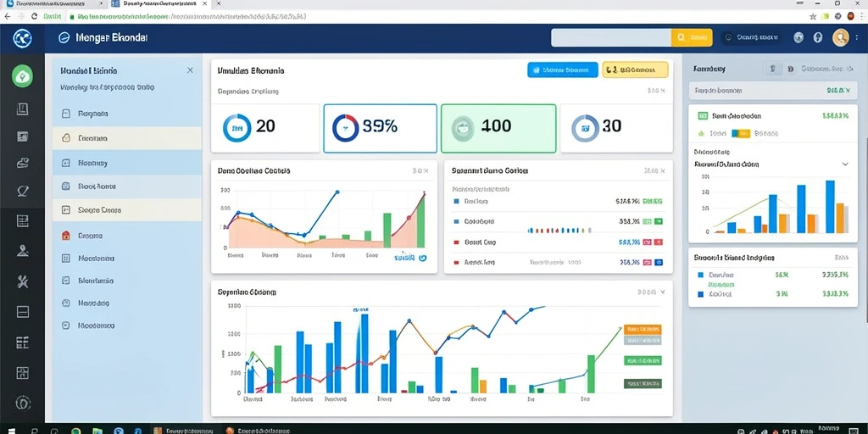Expand the chevron dropdown above right bar chart
868x434 pixels.
(845, 164)
